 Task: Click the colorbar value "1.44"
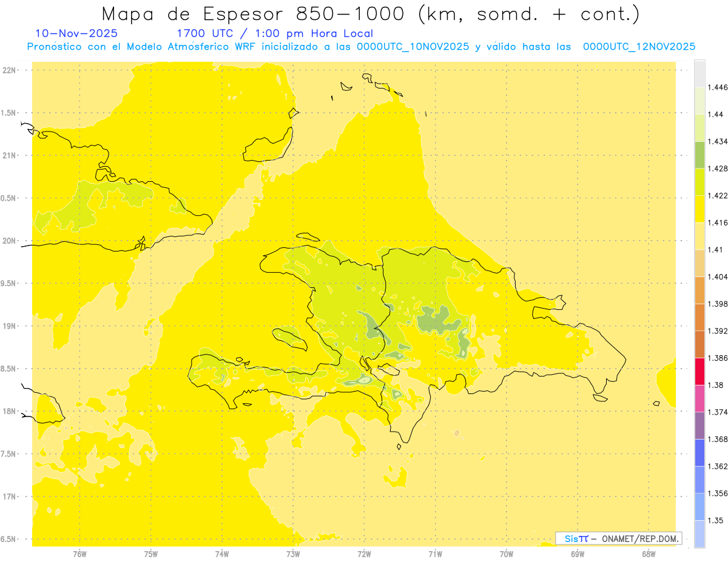(x=715, y=114)
